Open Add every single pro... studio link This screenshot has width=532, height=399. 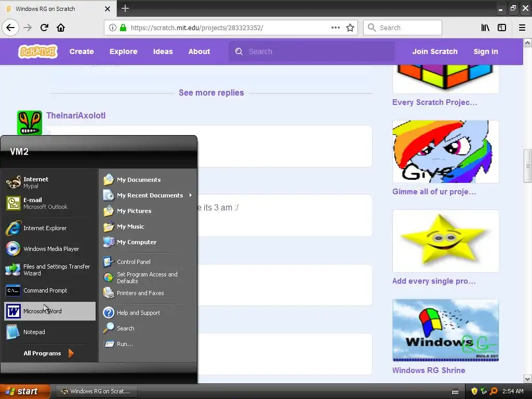click(434, 281)
